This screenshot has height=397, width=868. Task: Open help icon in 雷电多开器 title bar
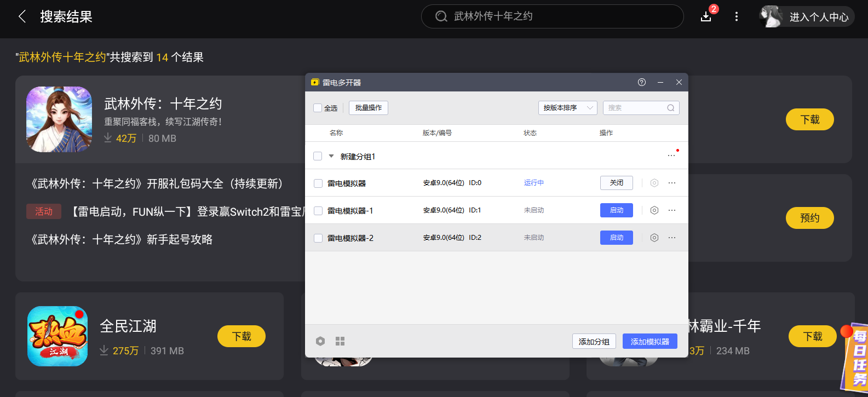click(x=642, y=82)
